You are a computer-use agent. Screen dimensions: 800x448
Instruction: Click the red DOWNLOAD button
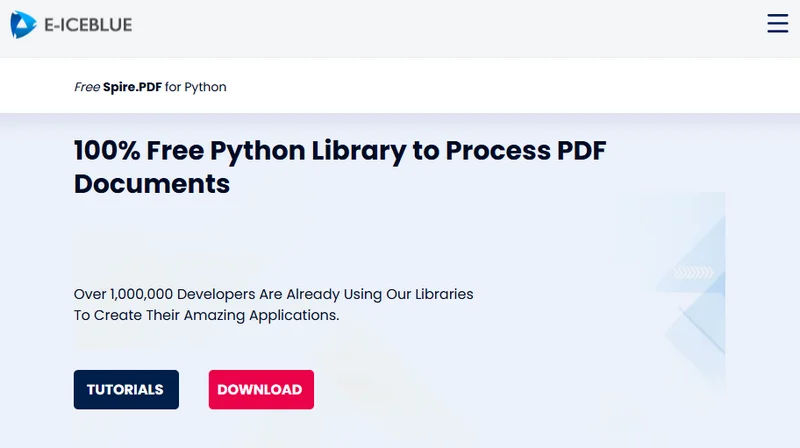(x=261, y=389)
